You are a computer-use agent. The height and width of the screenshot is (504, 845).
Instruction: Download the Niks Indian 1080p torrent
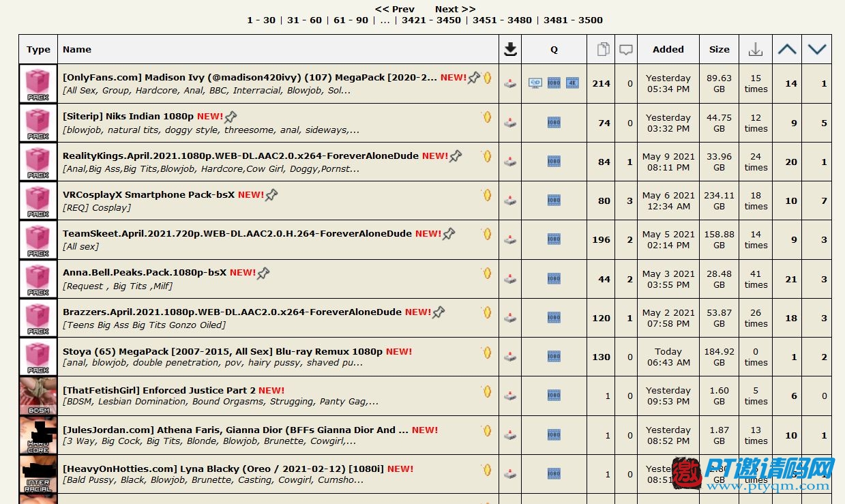(510, 123)
